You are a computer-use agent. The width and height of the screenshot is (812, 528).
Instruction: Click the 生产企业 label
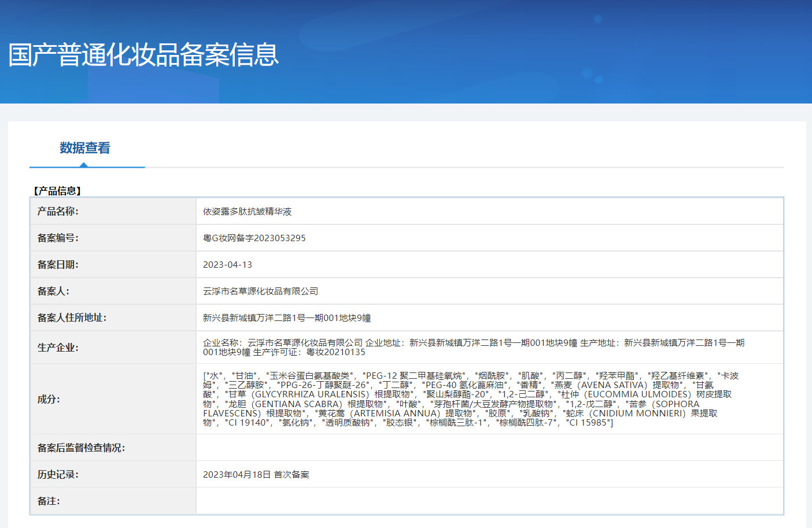[x=58, y=348]
